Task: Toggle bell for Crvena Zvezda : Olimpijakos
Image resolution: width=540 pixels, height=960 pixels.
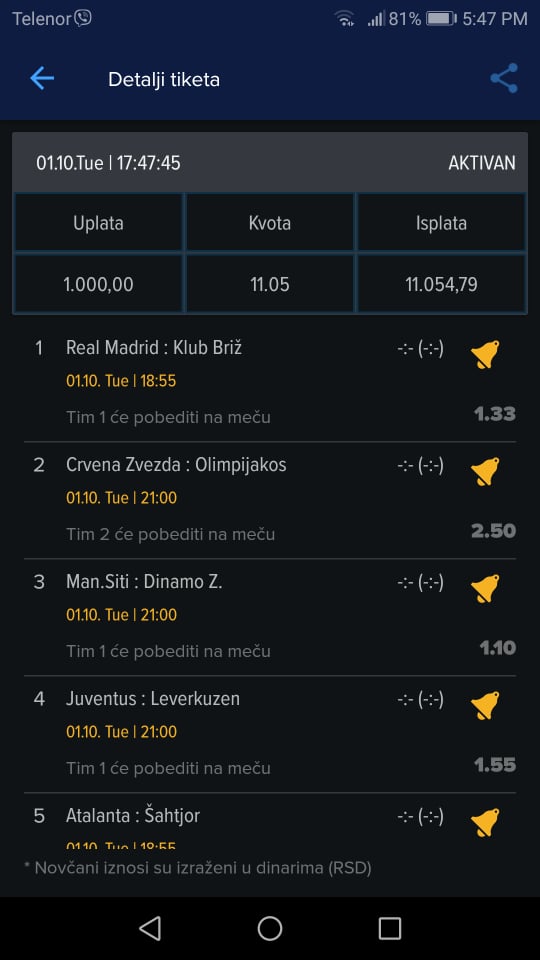Action: [x=485, y=471]
